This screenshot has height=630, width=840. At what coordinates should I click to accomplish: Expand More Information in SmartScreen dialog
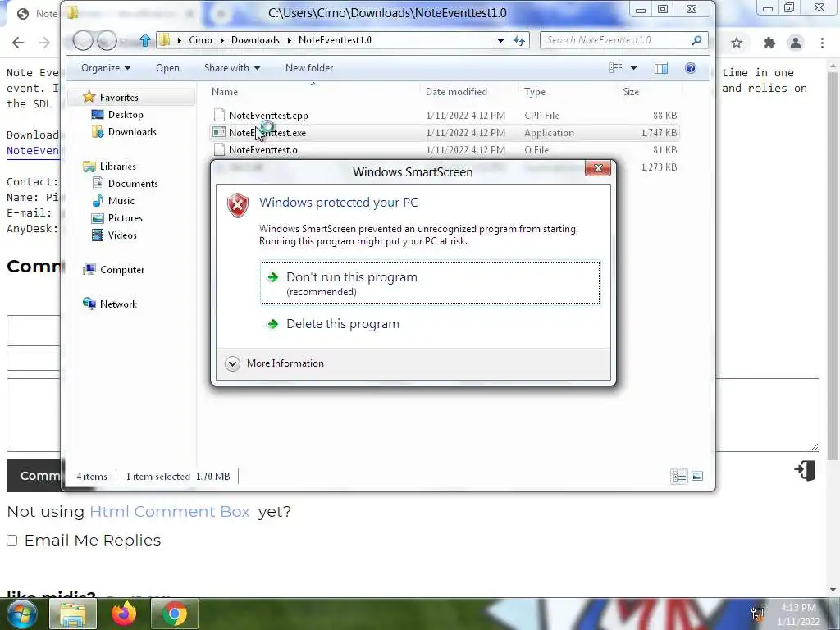click(276, 363)
